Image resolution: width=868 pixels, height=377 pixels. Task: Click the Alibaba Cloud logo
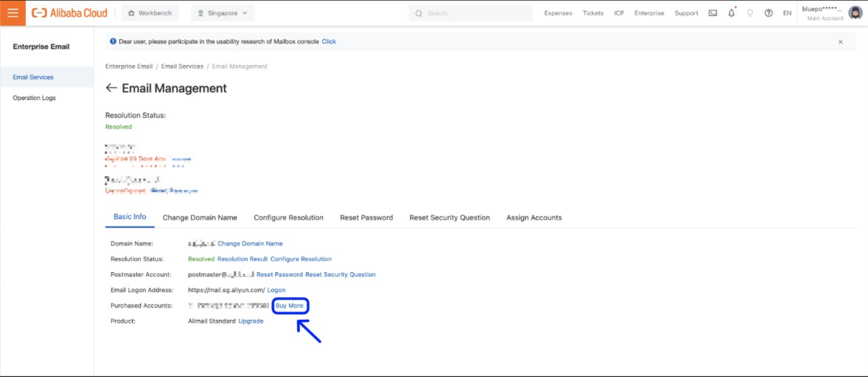tap(70, 13)
